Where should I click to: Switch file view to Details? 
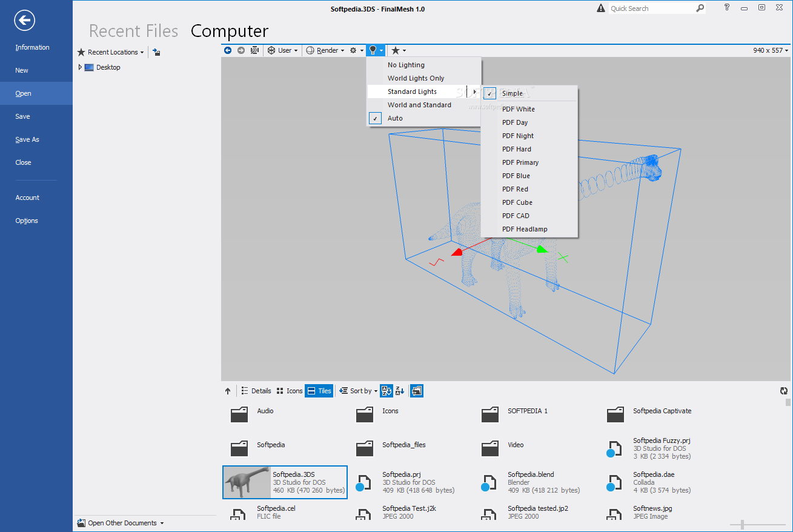[256, 391]
